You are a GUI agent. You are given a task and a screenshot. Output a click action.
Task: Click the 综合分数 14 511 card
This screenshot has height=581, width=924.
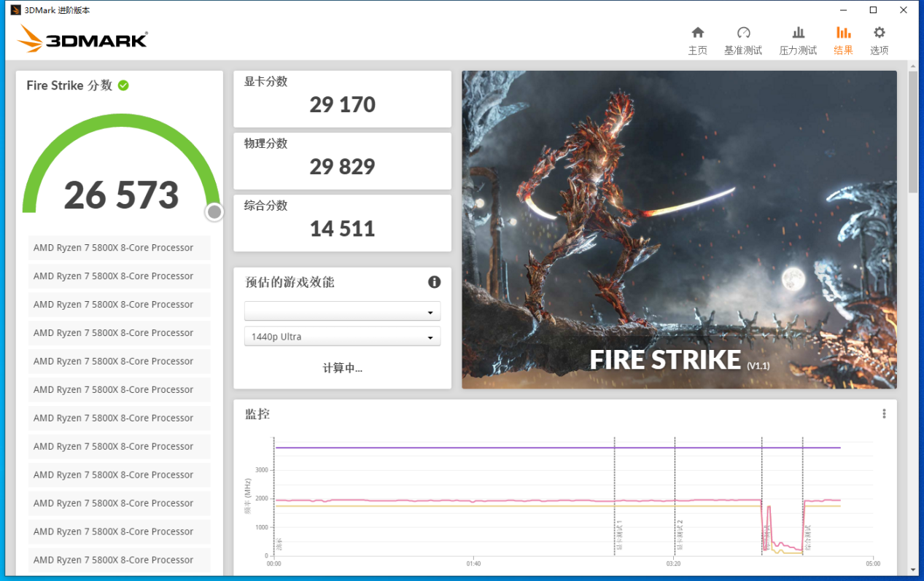click(342, 222)
